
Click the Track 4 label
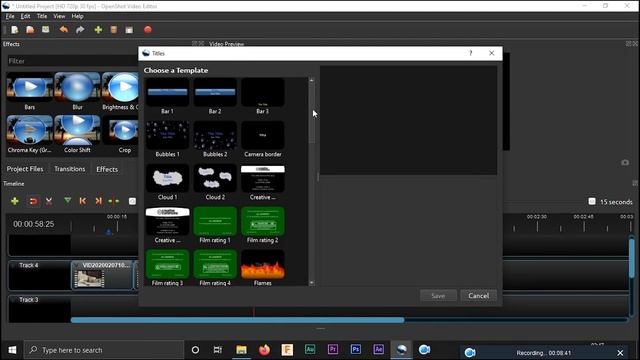coord(29,265)
